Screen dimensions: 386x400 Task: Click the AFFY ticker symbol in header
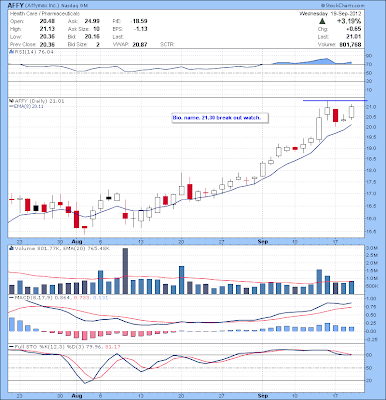(x=15, y=5)
